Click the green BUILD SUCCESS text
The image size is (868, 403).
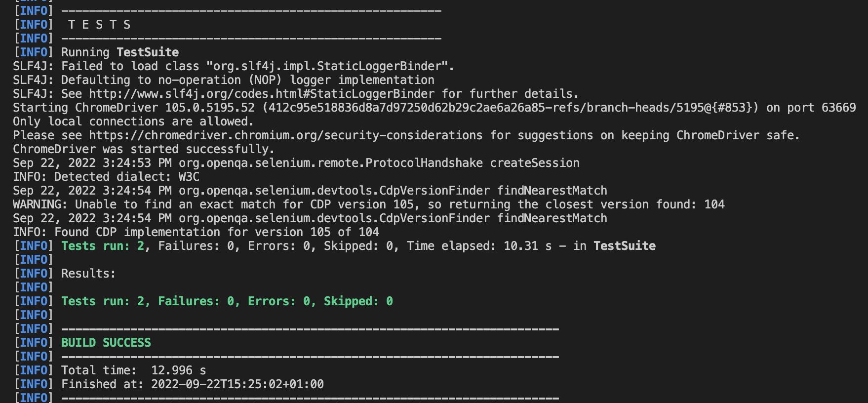106,343
